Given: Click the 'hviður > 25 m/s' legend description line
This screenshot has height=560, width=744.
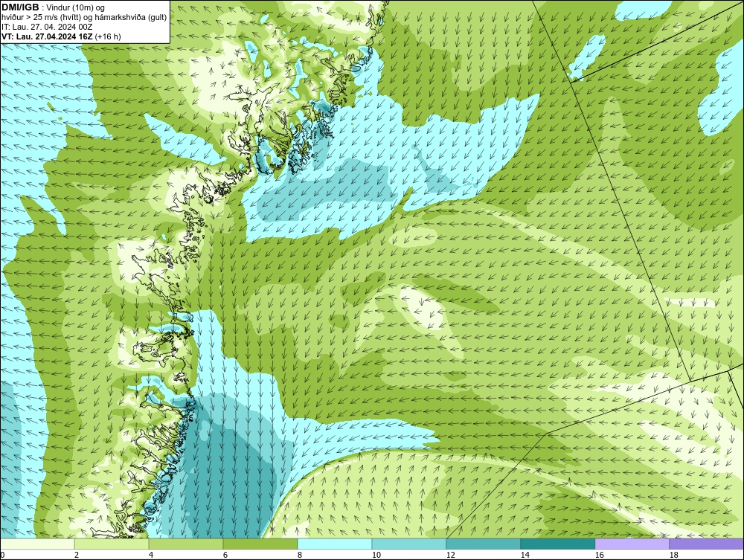Looking at the screenshot, I should click(x=84, y=18).
